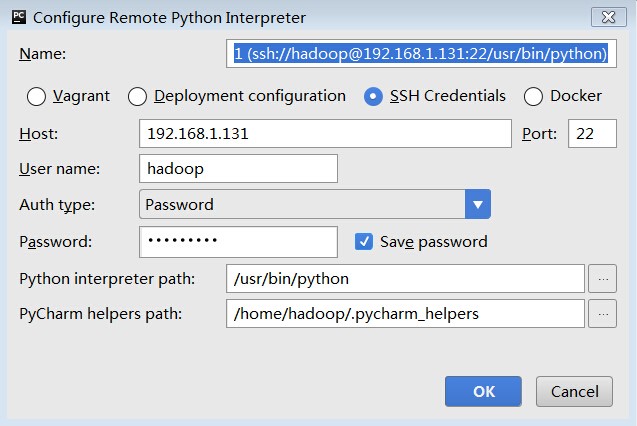This screenshot has height=426, width=637.
Task: Open the Auth type dropdown arrow
Action: (x=478, y=204)
